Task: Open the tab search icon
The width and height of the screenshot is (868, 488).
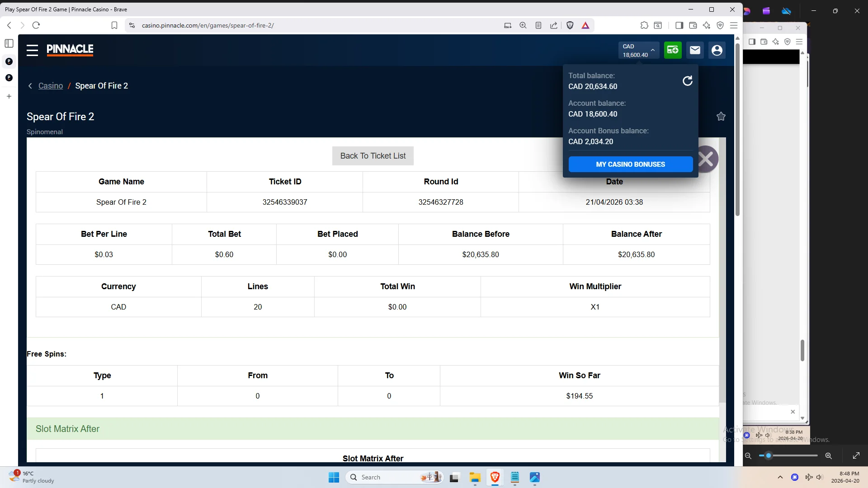Action: click(x=658, y=25)
